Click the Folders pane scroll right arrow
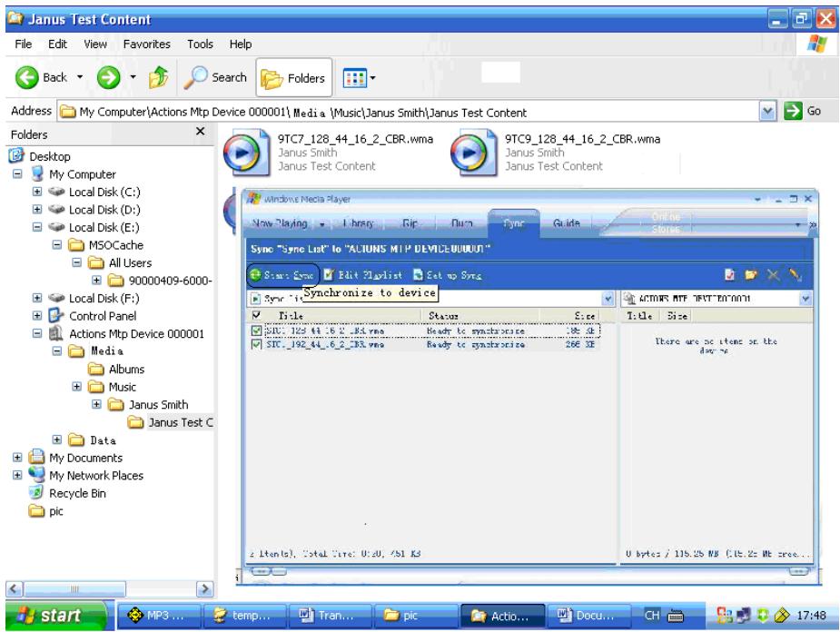Image resolution: width=840 pixels, height=632 pixels. pyautogui.click(x=204, y=589)
